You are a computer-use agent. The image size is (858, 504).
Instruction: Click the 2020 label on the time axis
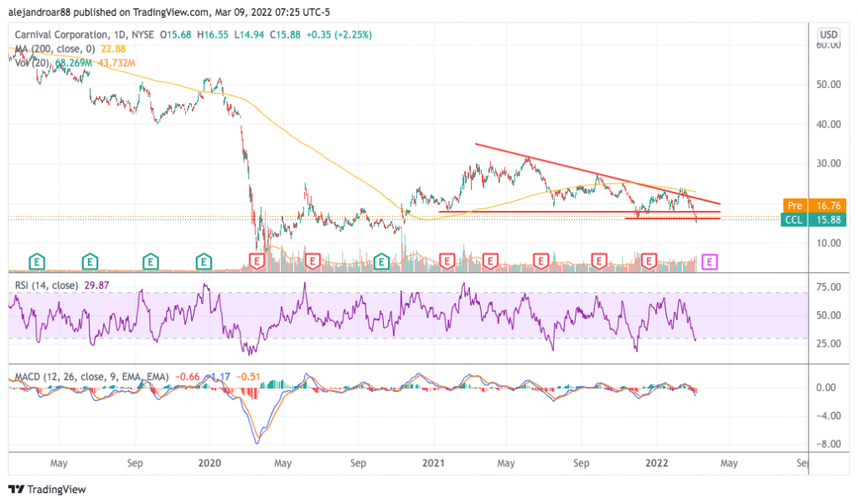209,463
